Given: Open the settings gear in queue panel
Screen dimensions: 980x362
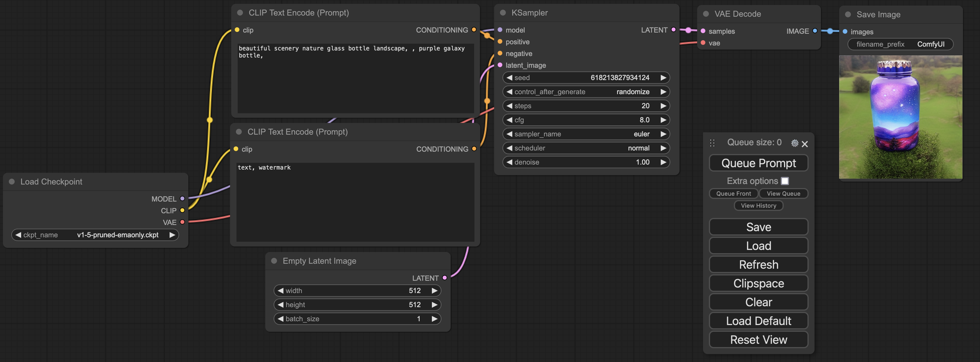Looking at the screenshot, I should (794, 143).
